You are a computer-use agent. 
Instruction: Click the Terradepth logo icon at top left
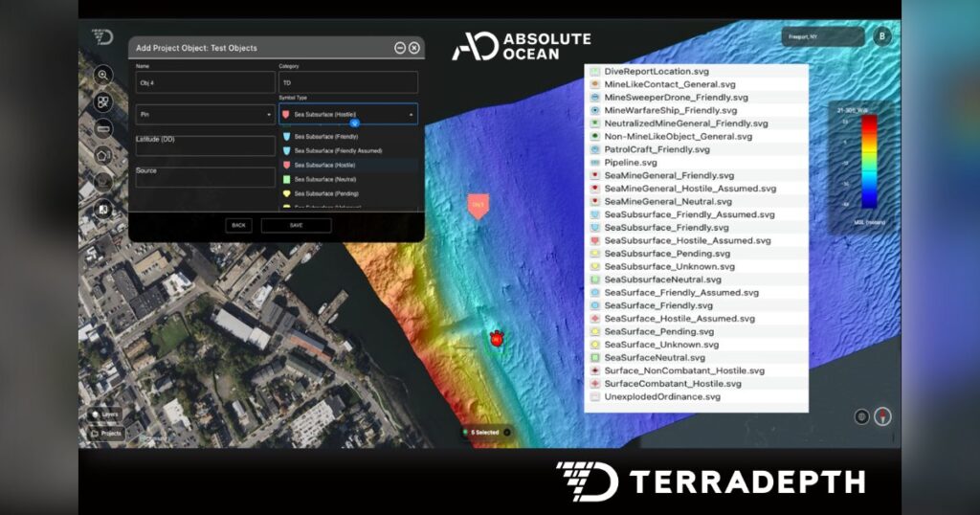101,37
